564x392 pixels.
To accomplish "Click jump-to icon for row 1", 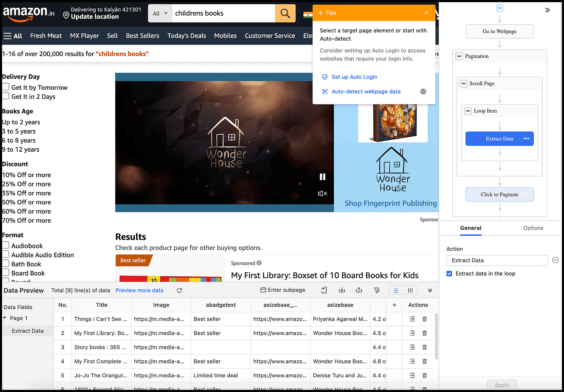I will point(412,319).
